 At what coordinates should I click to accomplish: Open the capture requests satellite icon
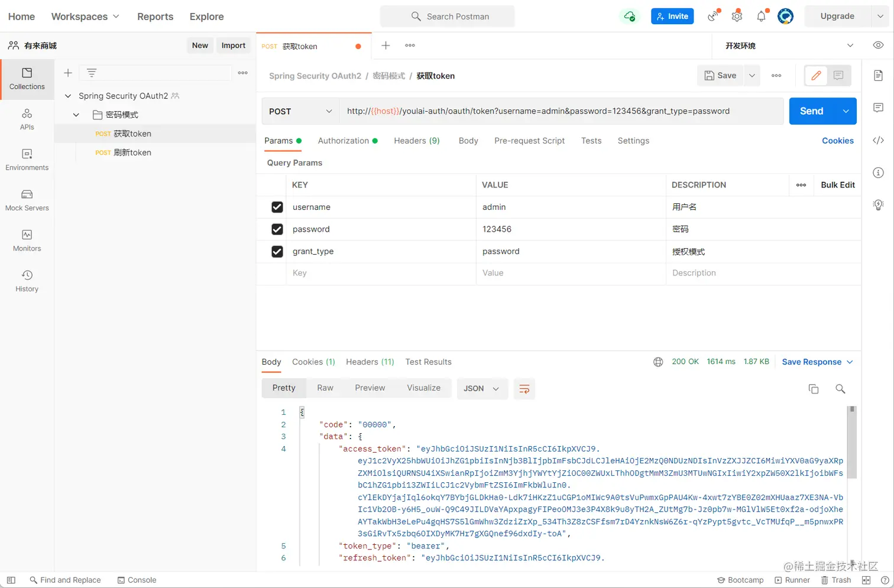tap(714, 16)
